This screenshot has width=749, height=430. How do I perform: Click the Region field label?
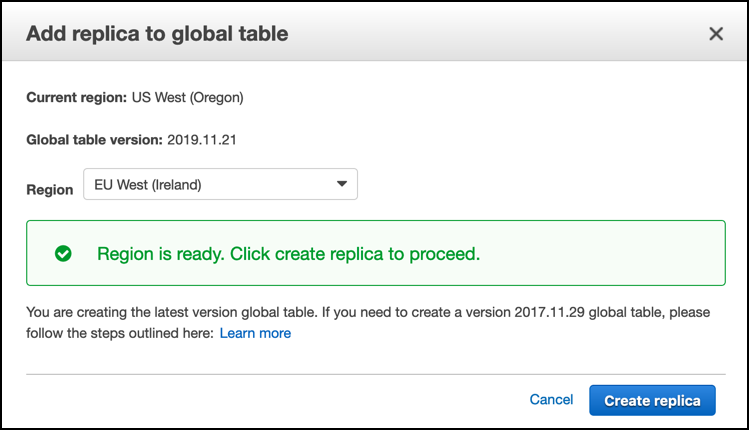coord(50,190)
